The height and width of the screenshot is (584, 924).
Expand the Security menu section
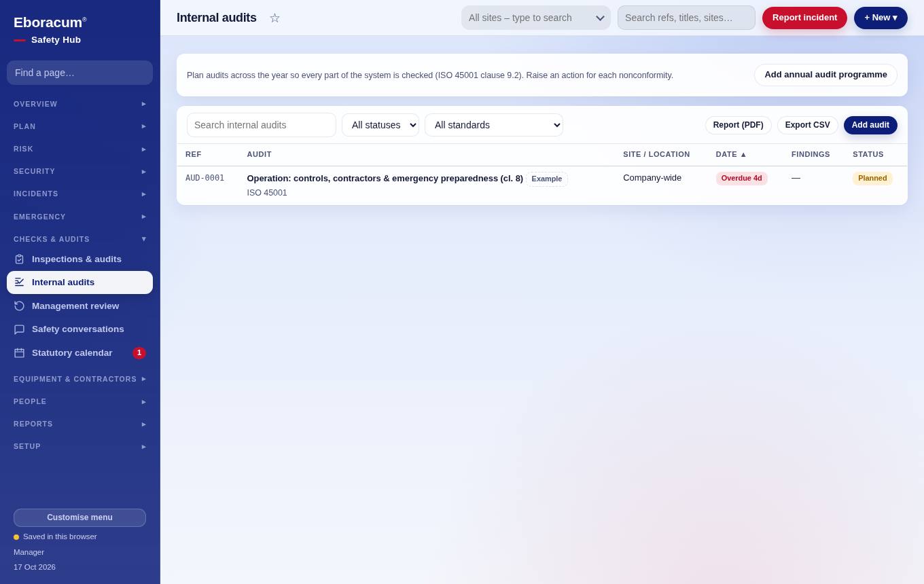click(x=80, y=171)
